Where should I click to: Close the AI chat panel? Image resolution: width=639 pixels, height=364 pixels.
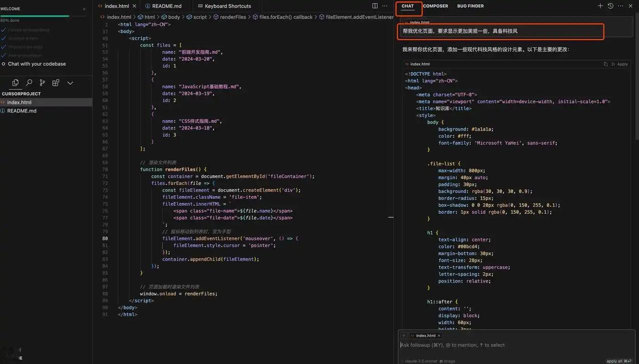[630, 6]
